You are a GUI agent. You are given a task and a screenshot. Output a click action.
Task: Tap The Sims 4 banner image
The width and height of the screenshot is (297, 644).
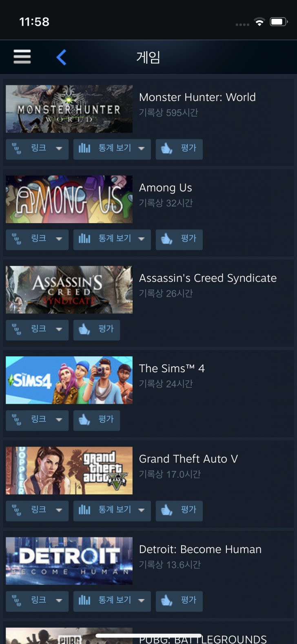pyautogui.click(x=69, y=380)
